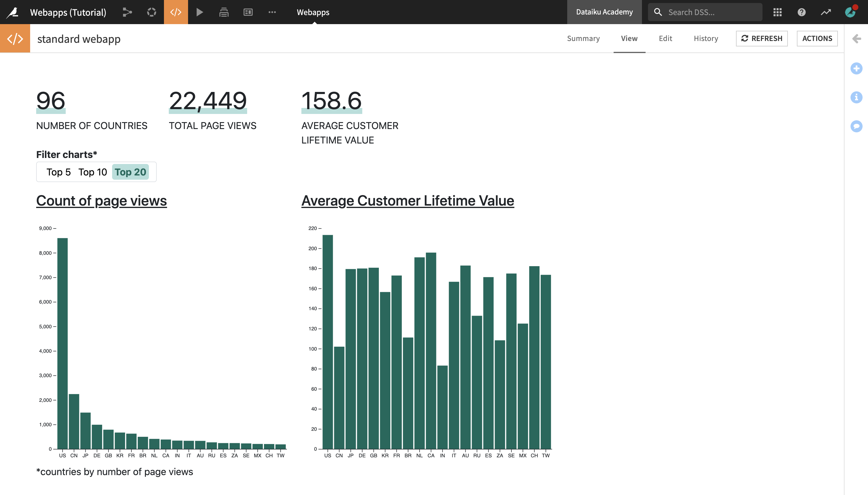
Task: Click the Dataiku Academy button
Action: click(604, 12)
